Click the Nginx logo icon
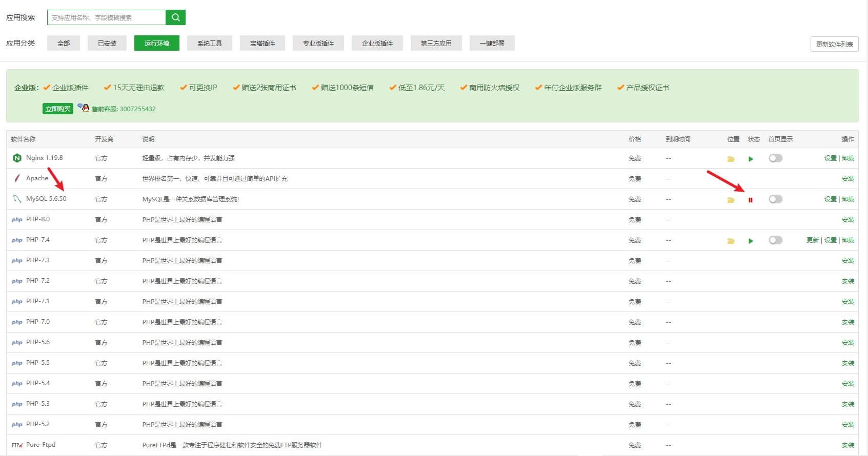 pyautogui.click(x=17, y=158)
